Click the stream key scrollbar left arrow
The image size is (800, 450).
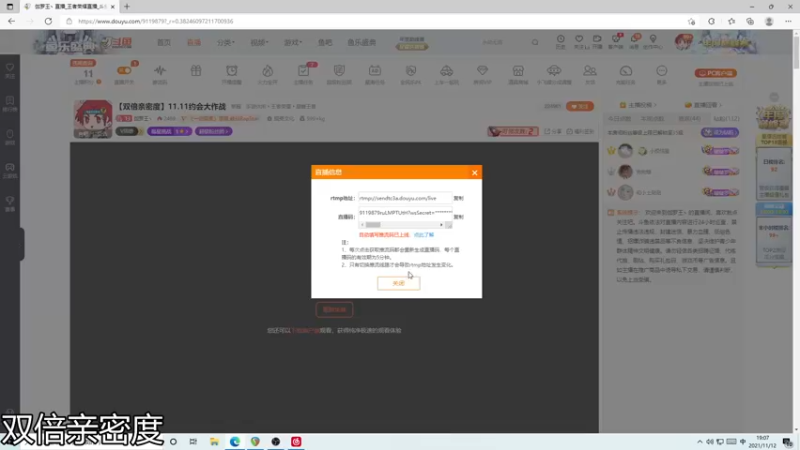coord(362,225)
